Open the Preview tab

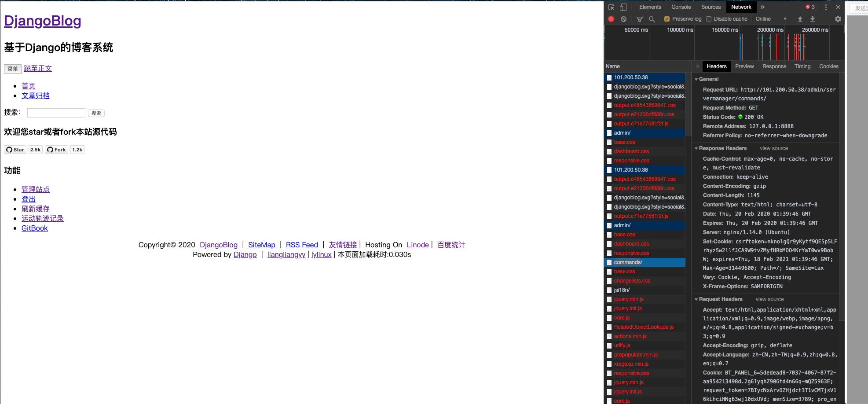click(x=744, y=66)
